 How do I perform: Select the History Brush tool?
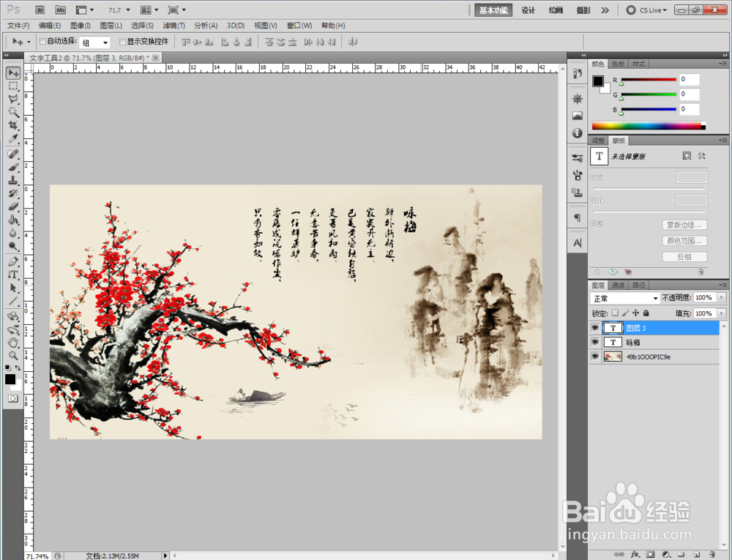[x=13, y=193]
